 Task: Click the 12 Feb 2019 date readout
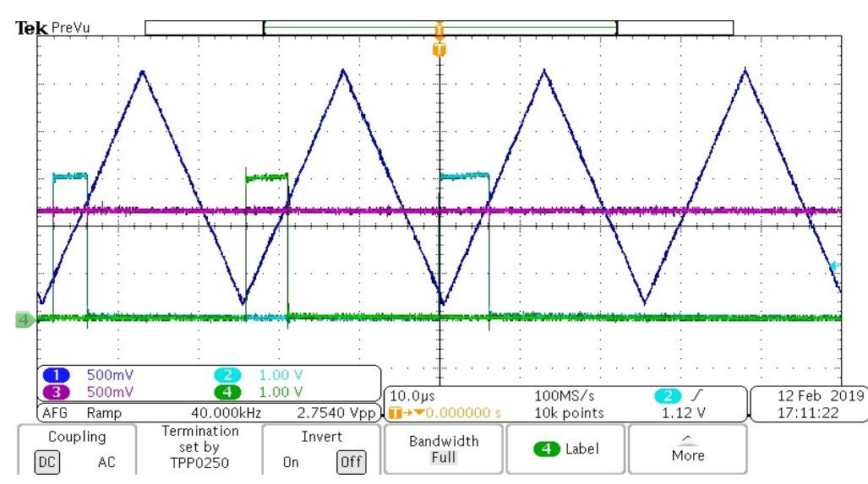821,396
